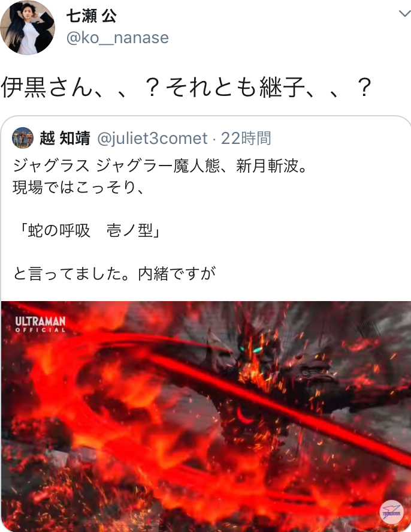
Task: Expand the tweet options chevron menu
Action: (405, 14)
